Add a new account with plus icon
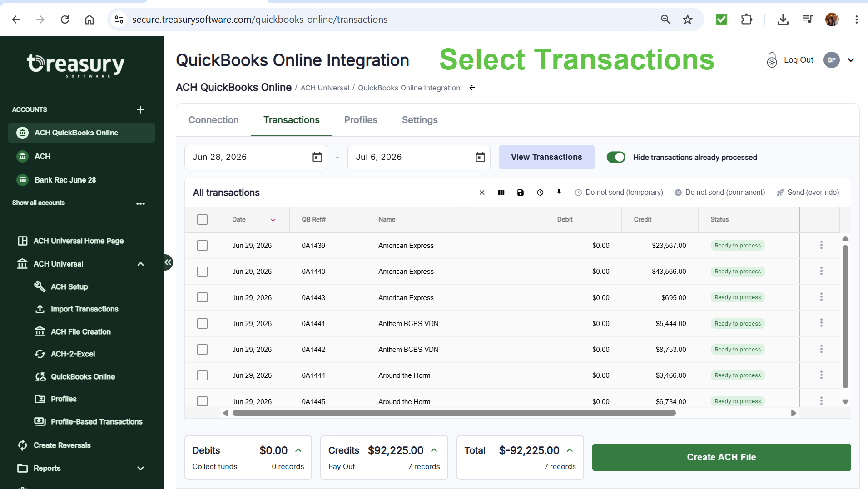868x489 pixels. [140, 109]
